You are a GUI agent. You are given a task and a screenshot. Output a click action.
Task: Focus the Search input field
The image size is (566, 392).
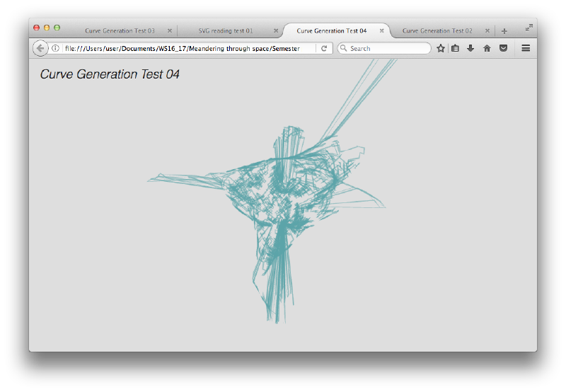tap(384, 48)
